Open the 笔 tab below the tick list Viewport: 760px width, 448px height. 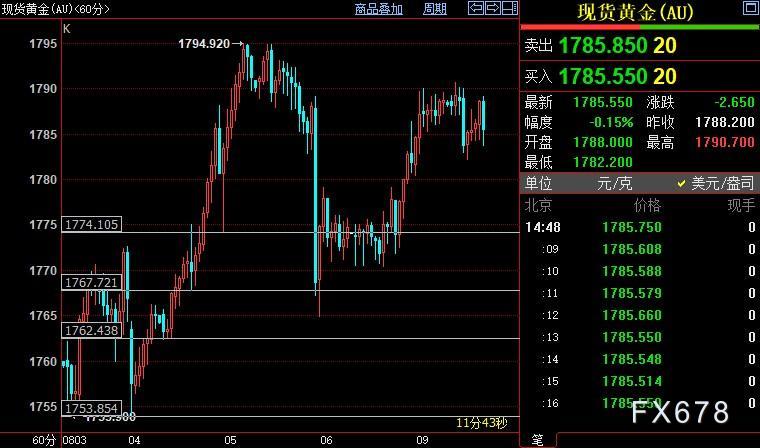[x=538, y=440]
